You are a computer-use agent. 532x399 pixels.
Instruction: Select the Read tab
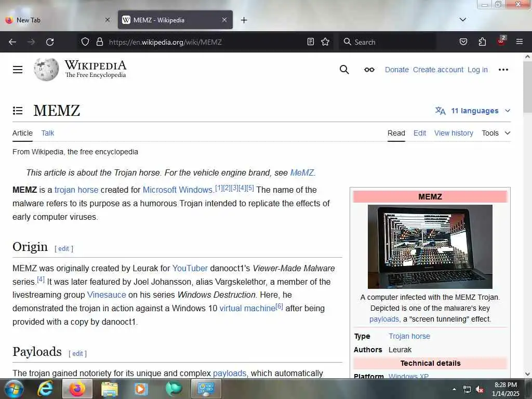(396, 133)
